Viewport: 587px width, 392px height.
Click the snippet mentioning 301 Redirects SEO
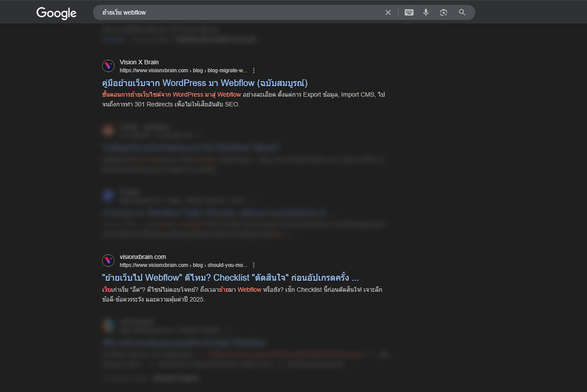tap(243, 100)
